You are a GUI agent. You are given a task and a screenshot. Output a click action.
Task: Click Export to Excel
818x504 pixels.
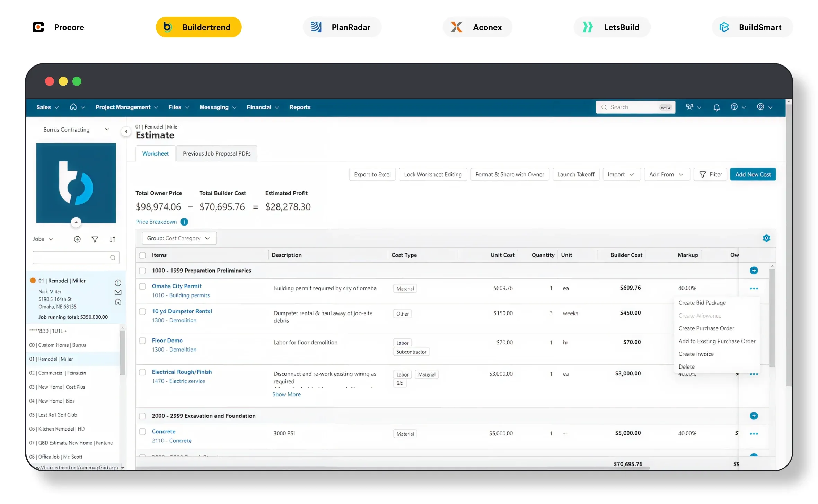point(372,174)
